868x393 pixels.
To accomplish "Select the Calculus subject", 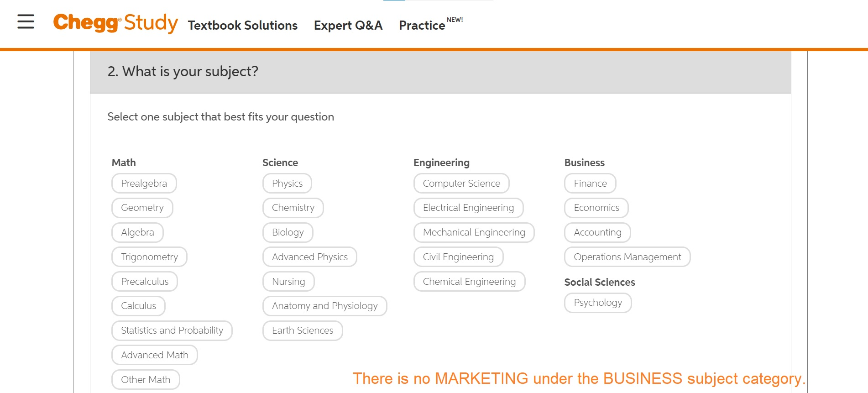I will point(138,305).
